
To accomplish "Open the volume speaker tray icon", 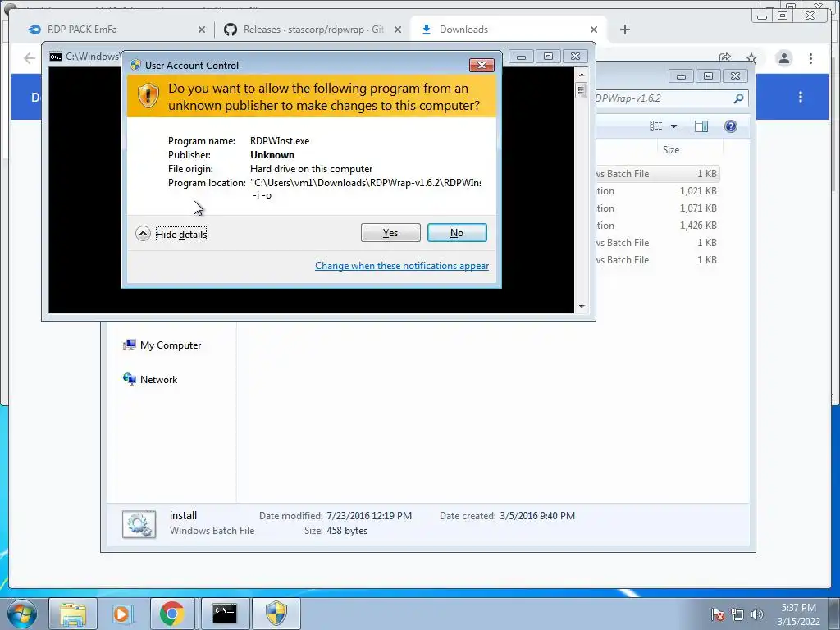I will pos(756,614).
